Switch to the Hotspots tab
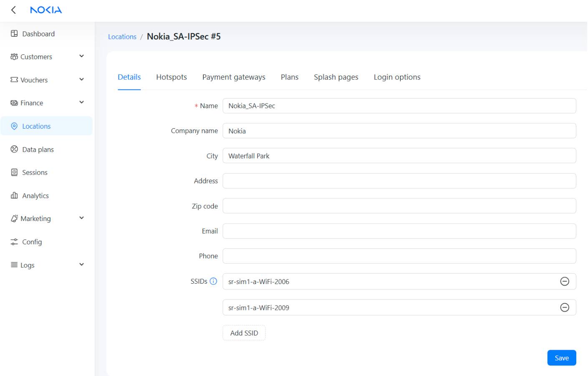Image resolution: width=588 pixels, height=376 pixels. coord(171,77)
